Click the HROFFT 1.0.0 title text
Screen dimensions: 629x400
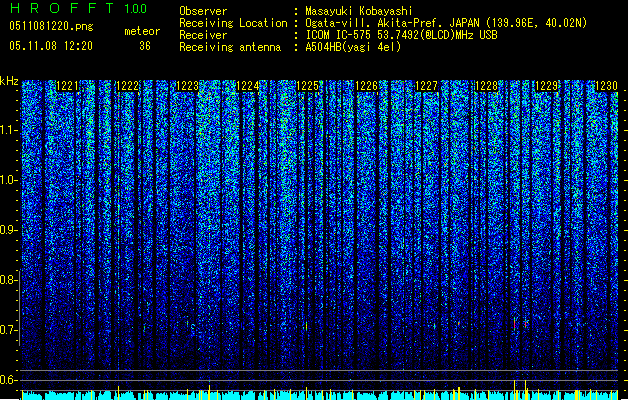pos(79,8)
